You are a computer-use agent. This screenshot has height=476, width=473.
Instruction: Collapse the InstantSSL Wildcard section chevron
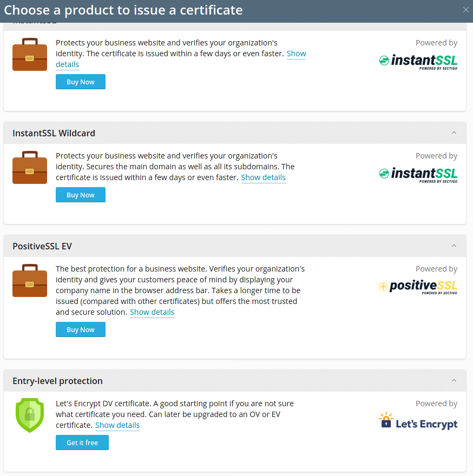[454, 133]
